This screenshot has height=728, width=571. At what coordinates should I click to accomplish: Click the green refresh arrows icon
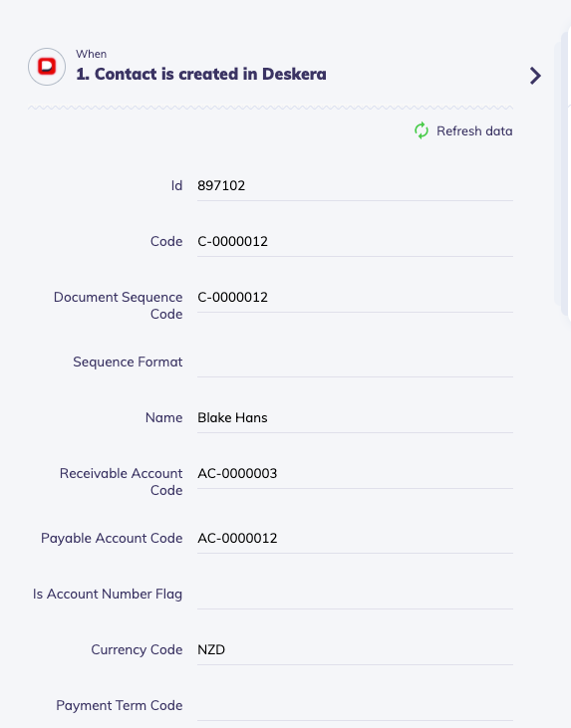422,130
